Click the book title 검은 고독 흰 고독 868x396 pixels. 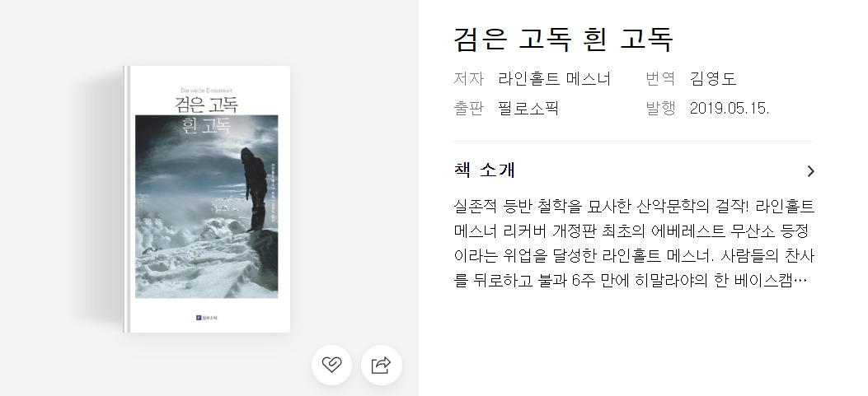coord(564,39)
